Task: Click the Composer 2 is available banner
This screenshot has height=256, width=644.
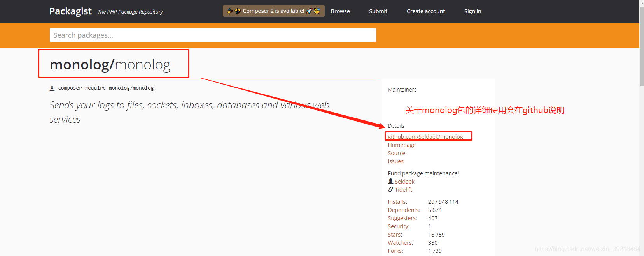Action: click(273, 11)
